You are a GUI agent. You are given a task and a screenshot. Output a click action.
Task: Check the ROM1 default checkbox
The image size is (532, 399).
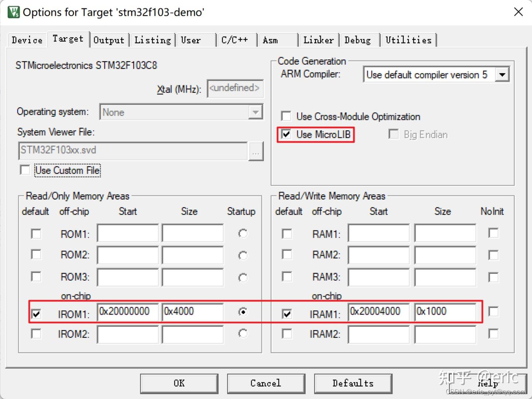coord(36,233)
